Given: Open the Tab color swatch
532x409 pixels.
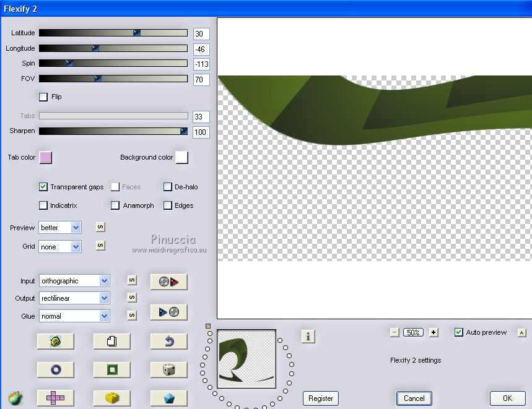Looking at the screenshot, I should (x=46, y=158).
